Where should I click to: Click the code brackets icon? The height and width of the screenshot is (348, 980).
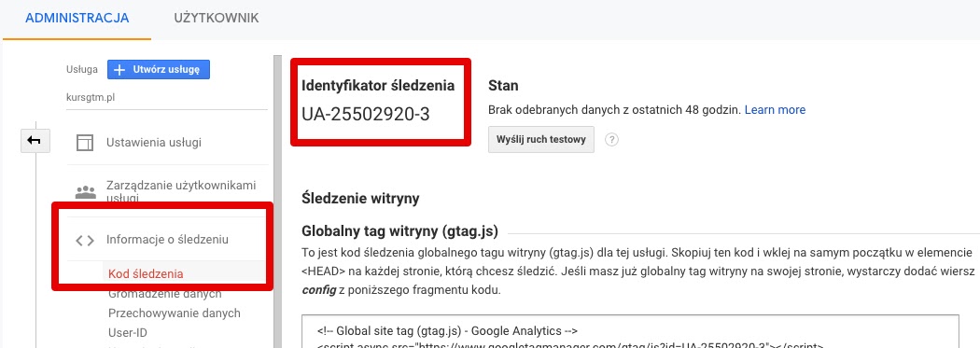tap(84, 240)
